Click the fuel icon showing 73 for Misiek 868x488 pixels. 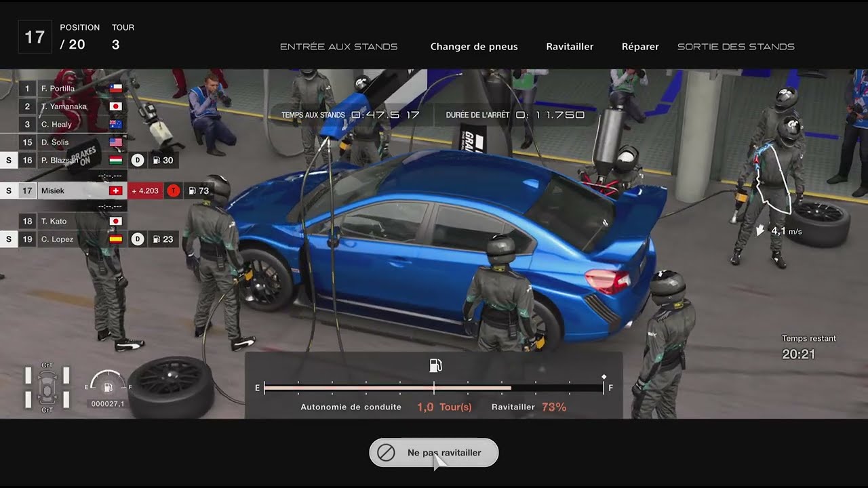(x=193, y=190)
